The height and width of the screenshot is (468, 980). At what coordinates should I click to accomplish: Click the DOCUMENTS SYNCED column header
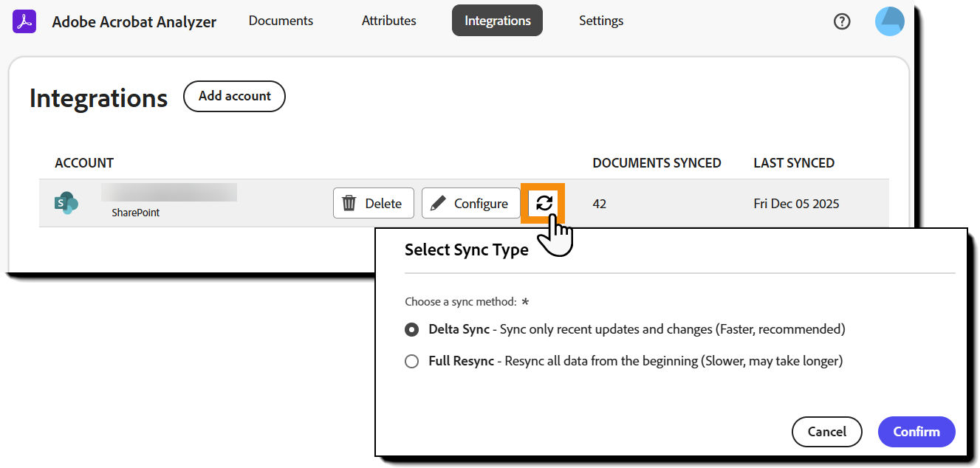pyautogui.click(x=657, y=162)
